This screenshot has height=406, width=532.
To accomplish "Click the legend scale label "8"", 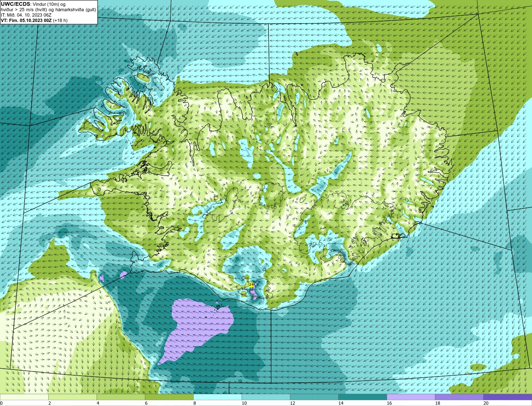I will pos(194,403).
